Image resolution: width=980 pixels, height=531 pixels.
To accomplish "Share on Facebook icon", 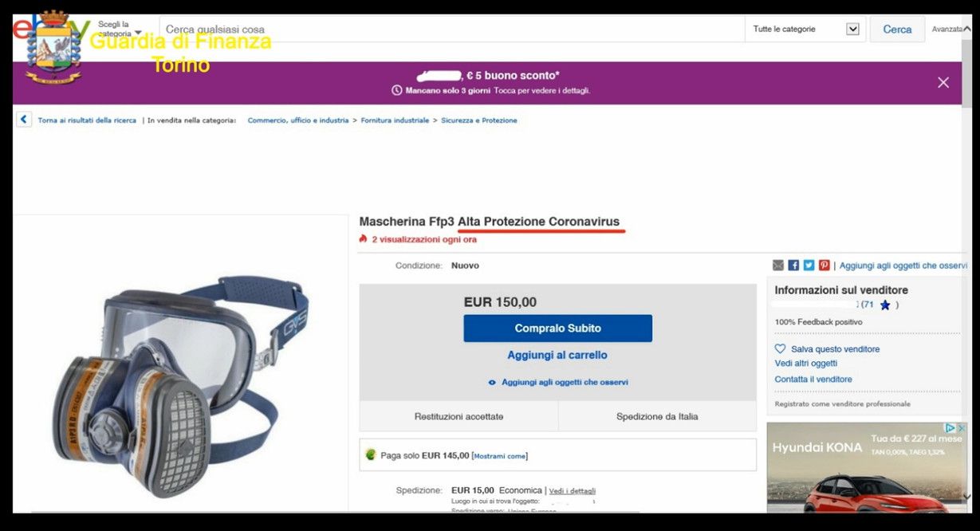I will [793, 265].
